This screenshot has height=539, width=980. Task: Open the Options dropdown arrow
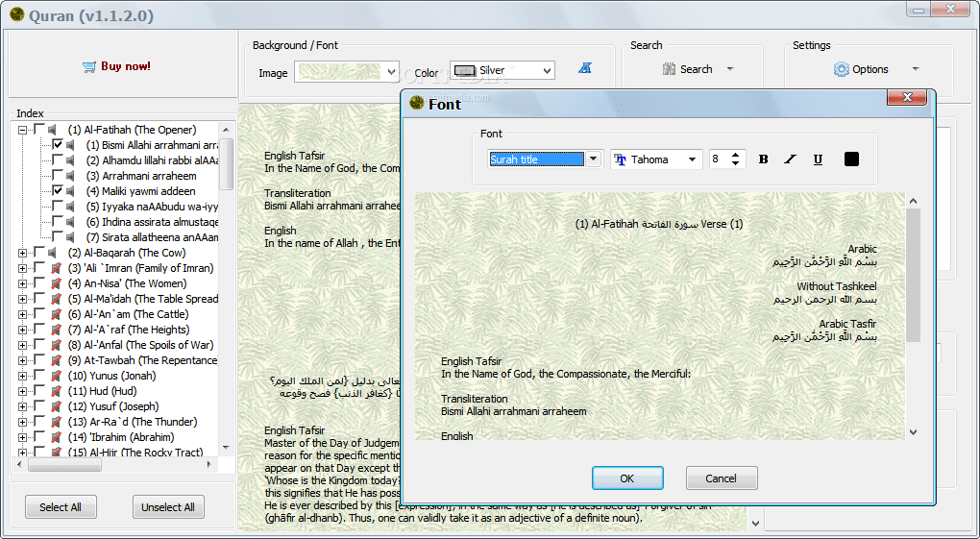point(916,69)
